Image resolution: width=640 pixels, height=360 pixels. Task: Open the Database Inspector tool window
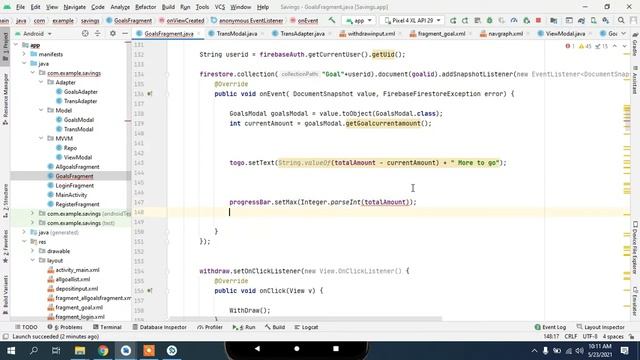coord(160,327)
